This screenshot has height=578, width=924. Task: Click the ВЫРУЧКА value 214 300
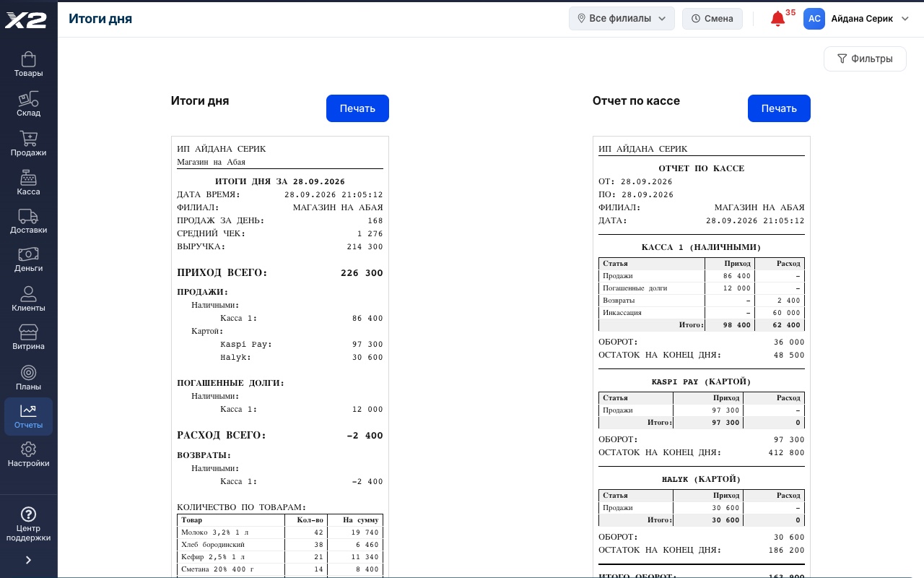click(365, 247)
